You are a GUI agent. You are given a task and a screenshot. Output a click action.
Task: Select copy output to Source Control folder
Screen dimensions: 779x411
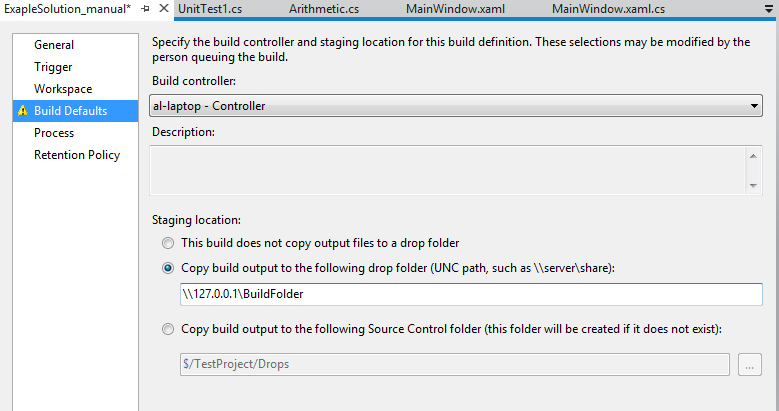click(x=168, y=329)
